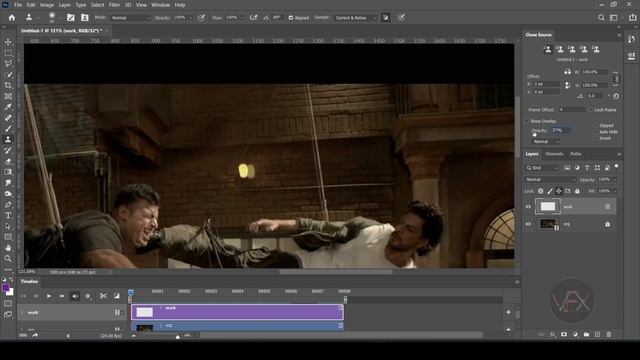The image size is (640, 360).
Task: Select the first clone source stamp
Action: tap(548, 49)
